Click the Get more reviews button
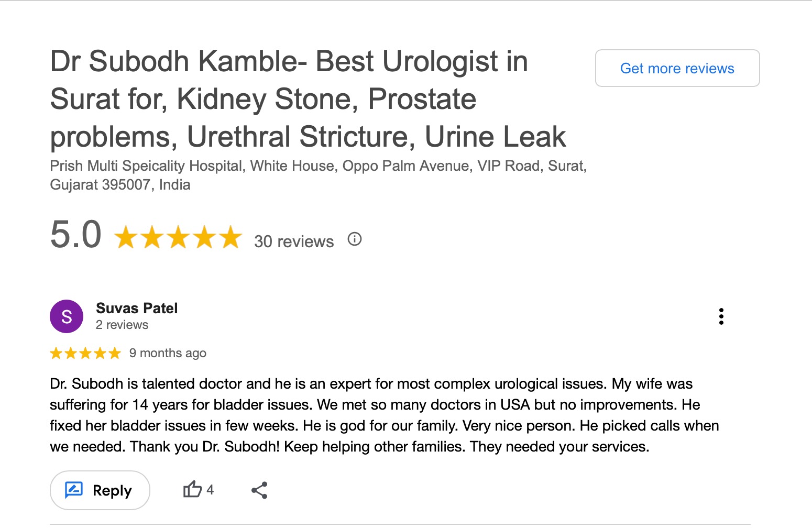The image size is (812, 528). tap(677, 69)
